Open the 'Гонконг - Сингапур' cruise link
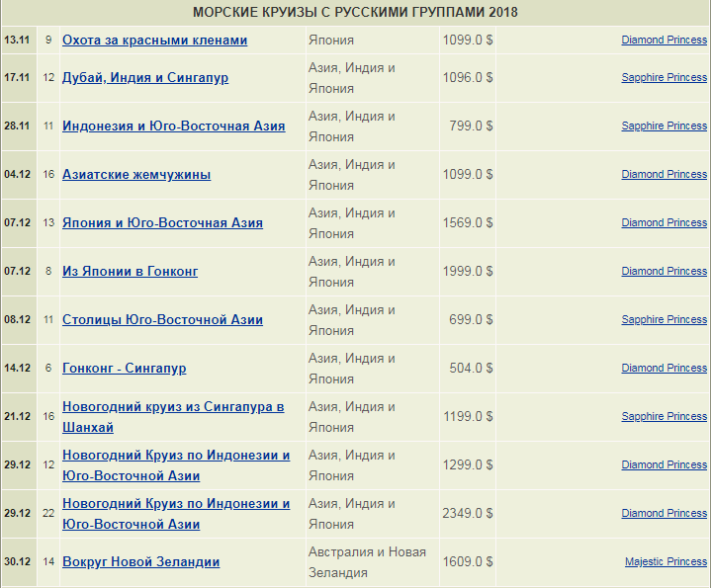Screen dimensions: 711x588 [125, 369]
